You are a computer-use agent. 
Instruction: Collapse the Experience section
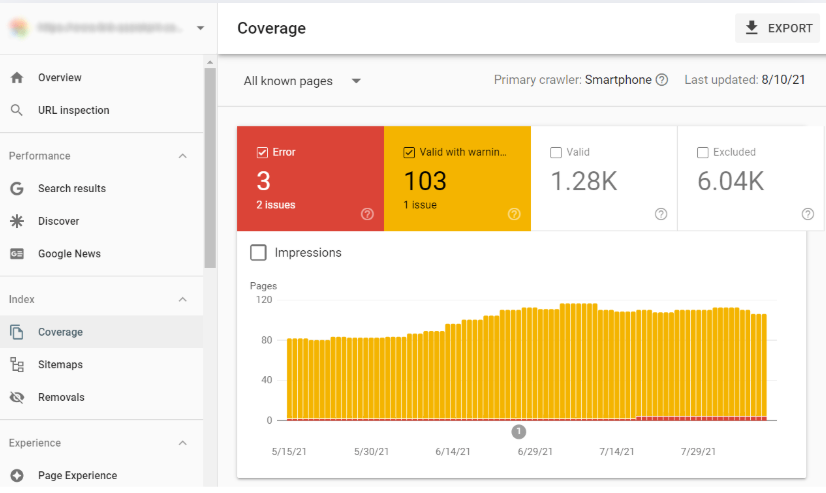tap(182, 443)
